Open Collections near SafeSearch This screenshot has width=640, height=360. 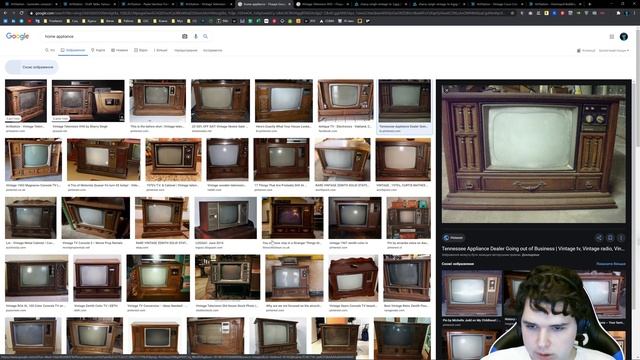(x=586, y=51)
